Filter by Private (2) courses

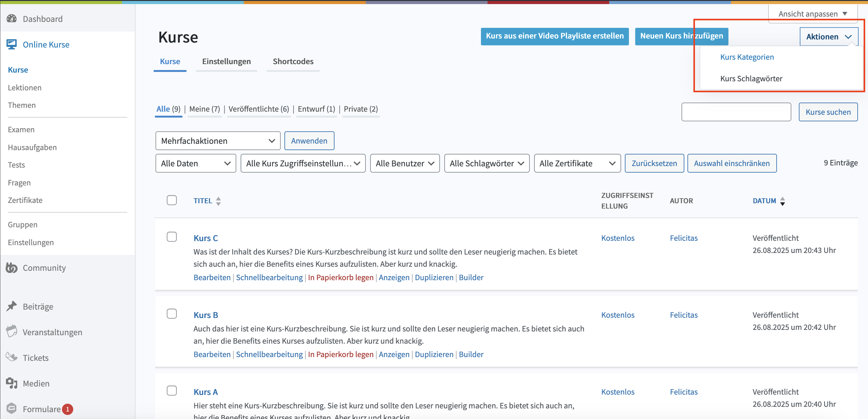[x=360, y=109]
